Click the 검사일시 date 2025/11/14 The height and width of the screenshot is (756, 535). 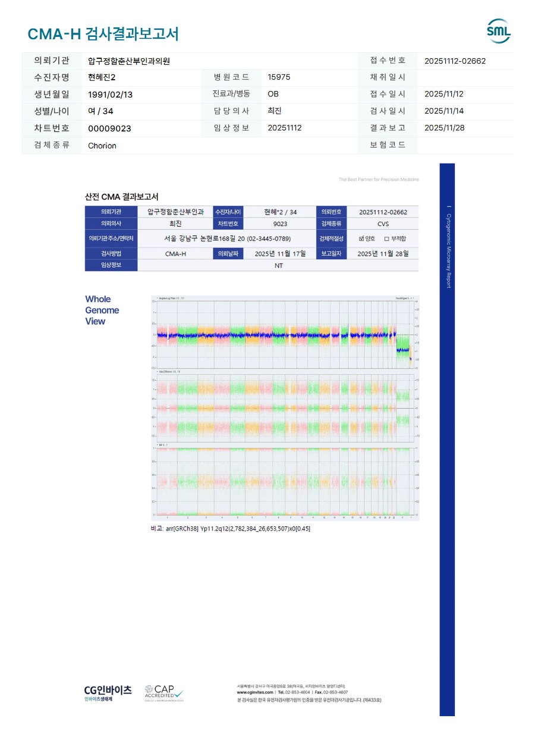point(444,111)
